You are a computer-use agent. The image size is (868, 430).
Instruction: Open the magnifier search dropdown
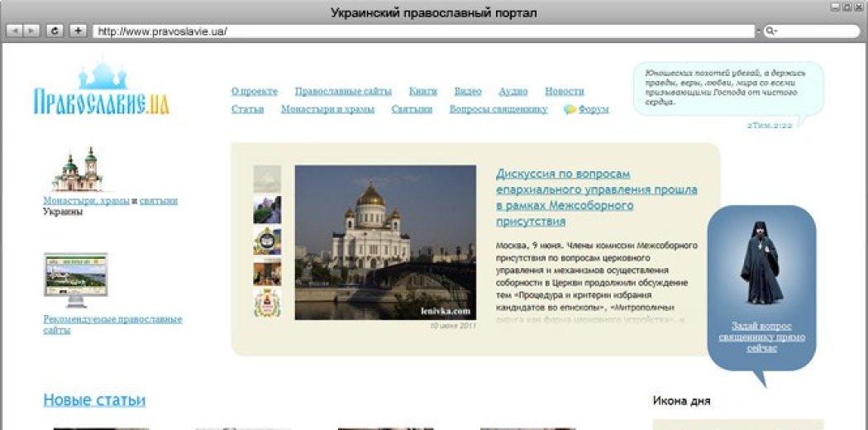tap(771, 31)
